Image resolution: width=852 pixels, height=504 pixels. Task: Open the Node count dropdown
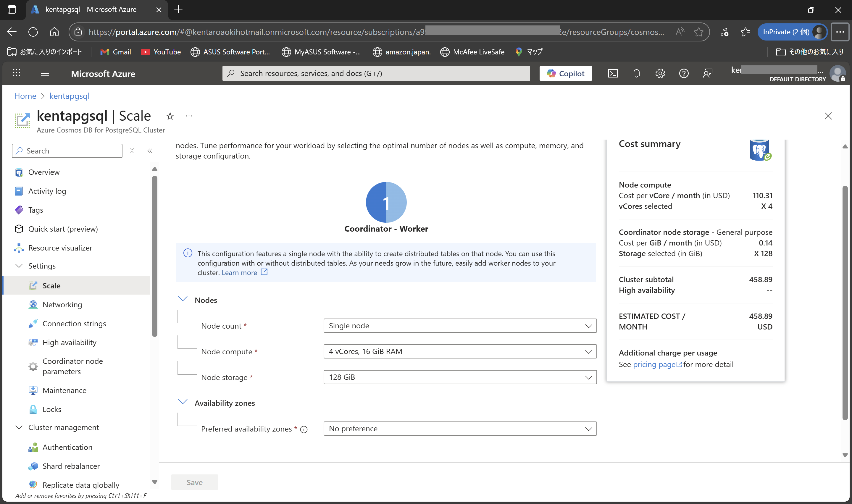(x=460, y=325)
